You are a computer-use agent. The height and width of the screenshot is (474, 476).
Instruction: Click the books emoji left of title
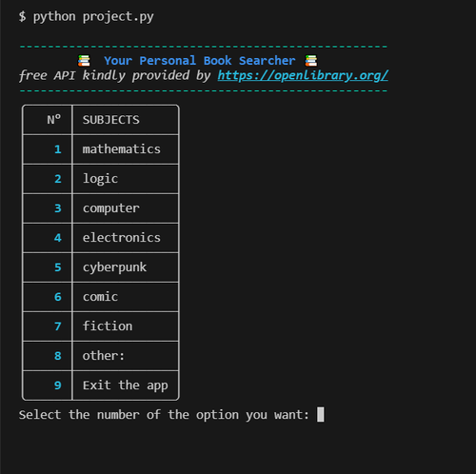(x=84, y=60)
